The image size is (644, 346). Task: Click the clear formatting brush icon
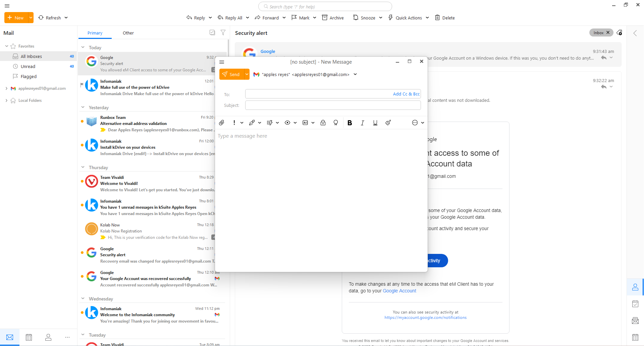(388, 123)
